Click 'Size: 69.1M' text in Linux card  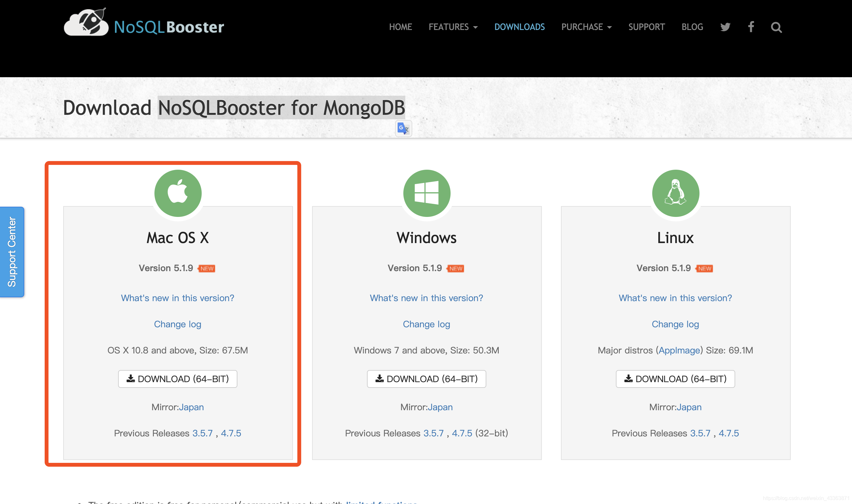tap(729, 350)
